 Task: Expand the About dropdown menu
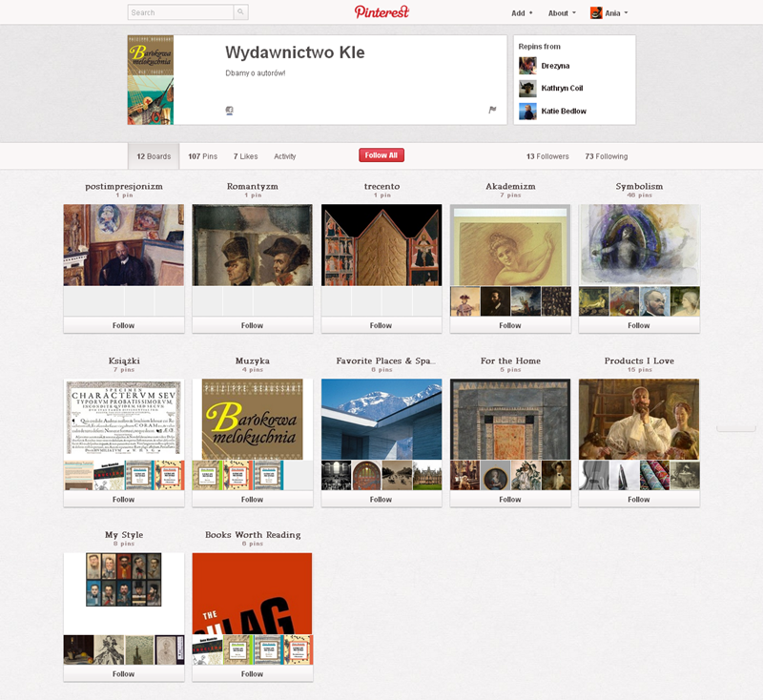(562, 13)
